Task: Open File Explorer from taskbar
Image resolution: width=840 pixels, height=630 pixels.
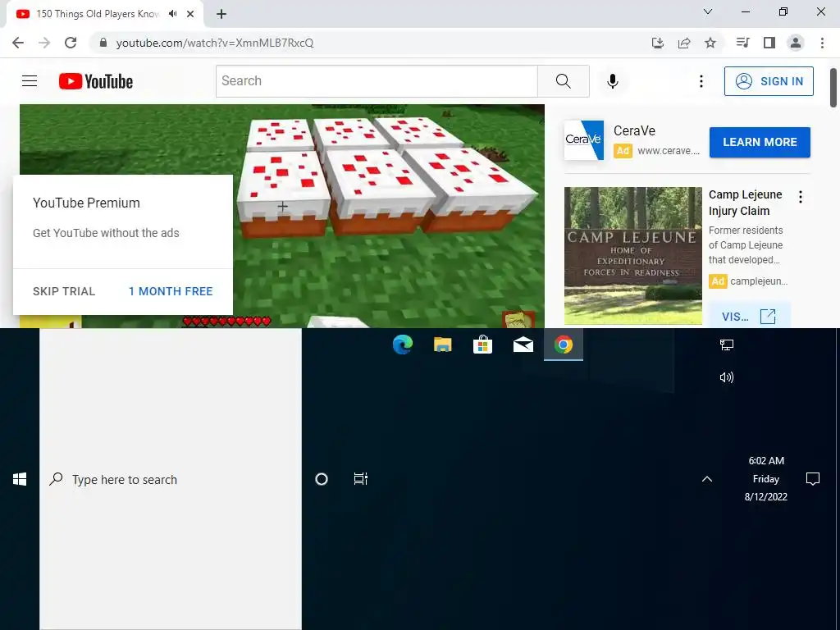Action: (x=442, y=345)
